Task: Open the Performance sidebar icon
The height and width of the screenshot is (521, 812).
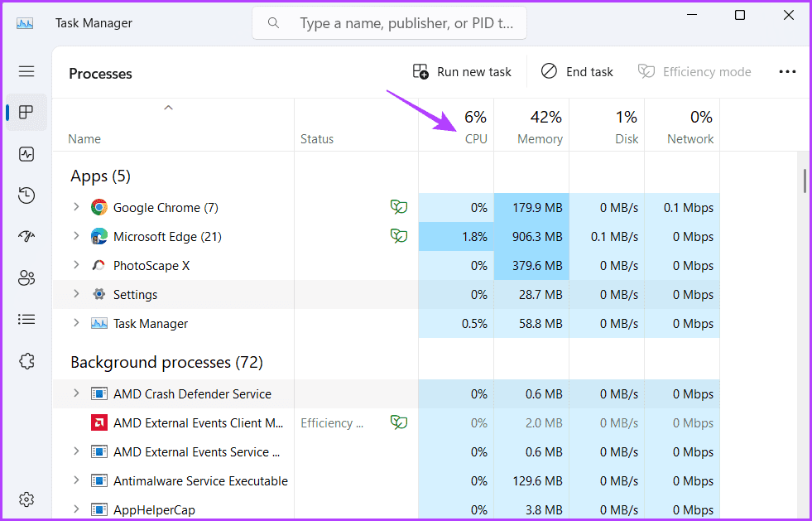Action: coord(26,154)
